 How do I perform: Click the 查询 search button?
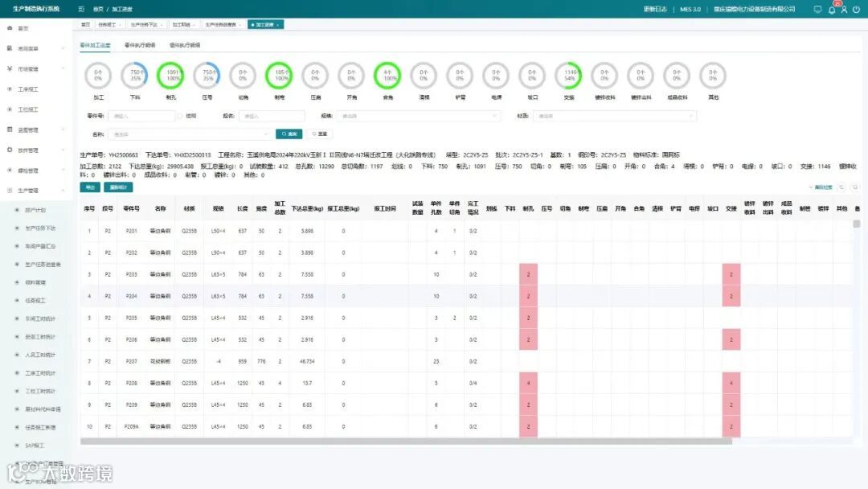[x=289, y=134]
